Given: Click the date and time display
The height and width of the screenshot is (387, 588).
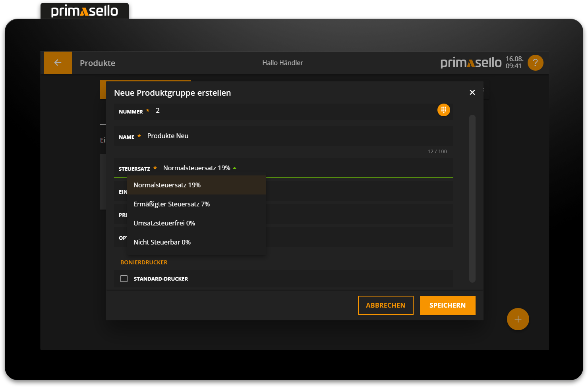Looking at the screenshot, I should 514,63.
